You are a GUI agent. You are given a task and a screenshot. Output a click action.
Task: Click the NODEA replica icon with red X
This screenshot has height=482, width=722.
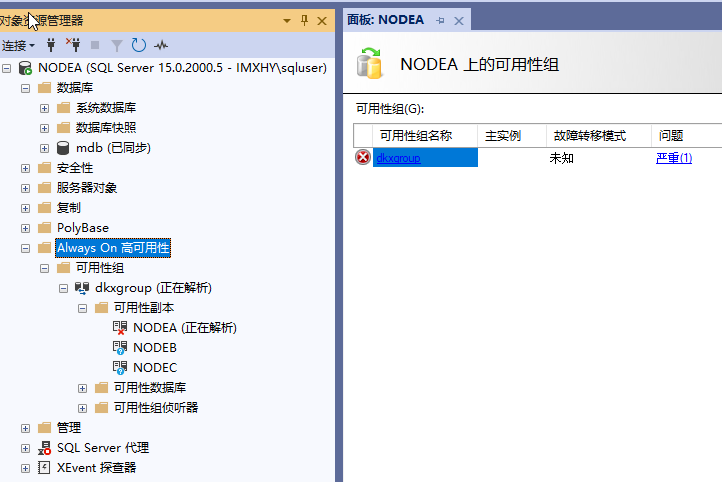pyautogui.click(x=120, y=328)
